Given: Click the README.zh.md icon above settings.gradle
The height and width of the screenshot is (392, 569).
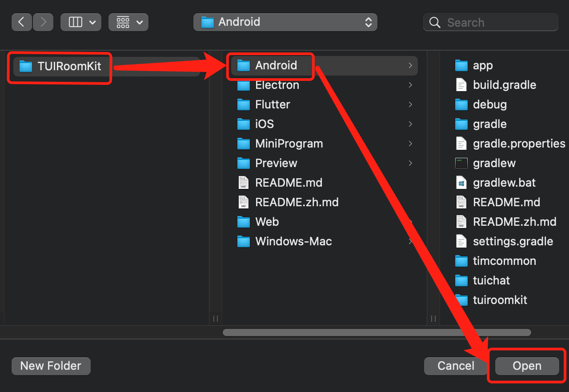Looking at the screenshot, I should click(x=461, y=222).
